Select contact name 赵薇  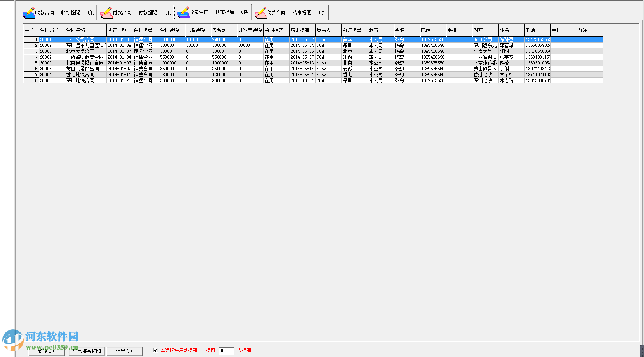point(511,63)
